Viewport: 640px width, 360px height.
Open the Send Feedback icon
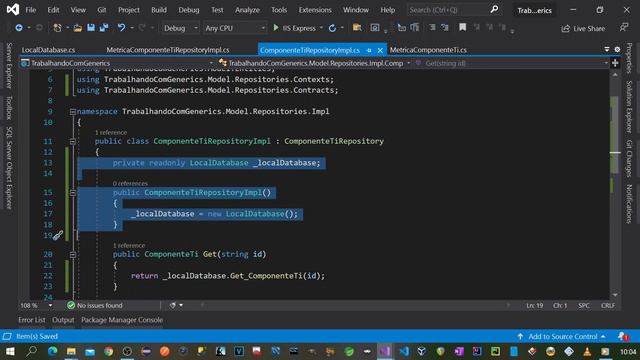624,27
